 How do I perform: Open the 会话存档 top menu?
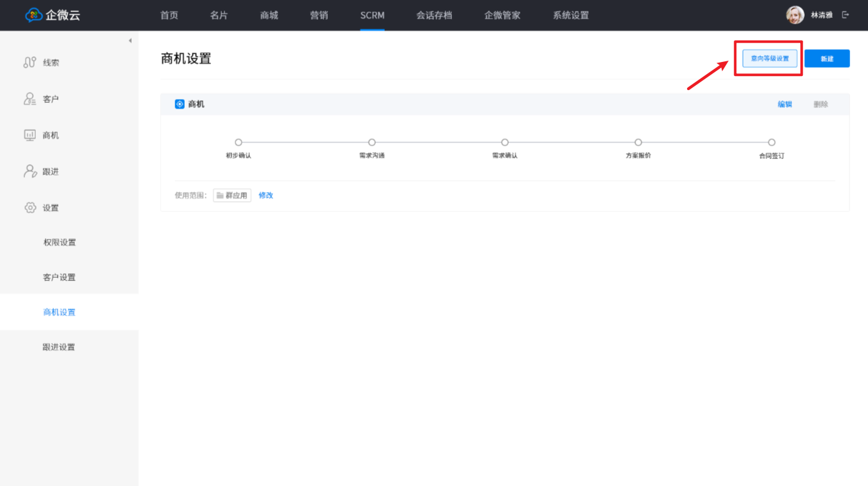tap(434, 15)
